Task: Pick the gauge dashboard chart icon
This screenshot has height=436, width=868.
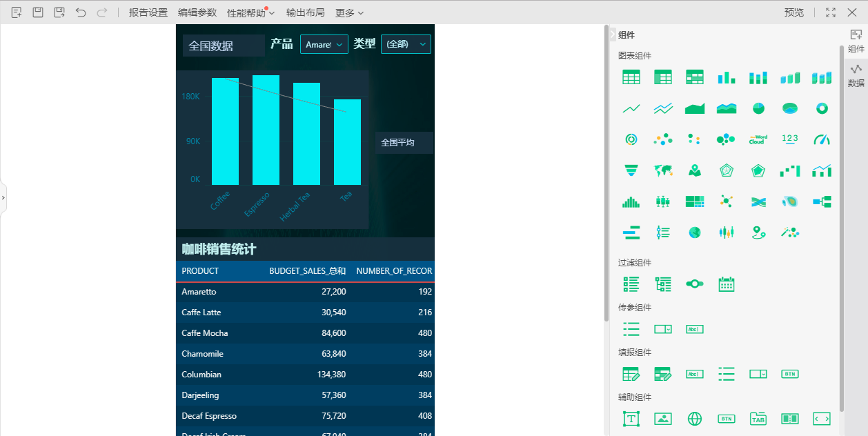Action: tap(822, 139)
